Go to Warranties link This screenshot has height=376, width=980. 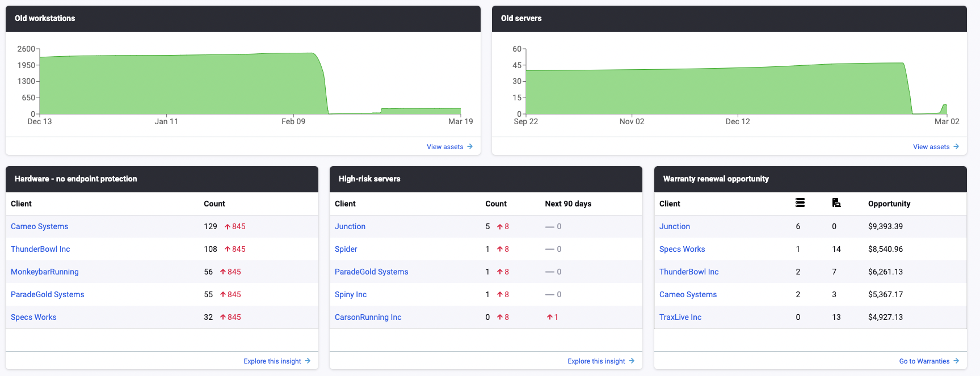tap(929, 361)
